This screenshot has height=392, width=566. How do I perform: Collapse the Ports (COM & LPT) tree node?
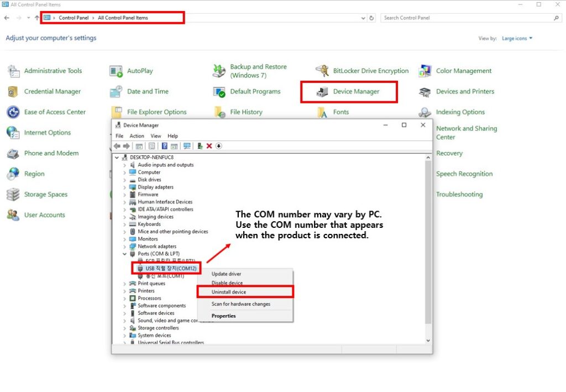click(x=124, y=254)
